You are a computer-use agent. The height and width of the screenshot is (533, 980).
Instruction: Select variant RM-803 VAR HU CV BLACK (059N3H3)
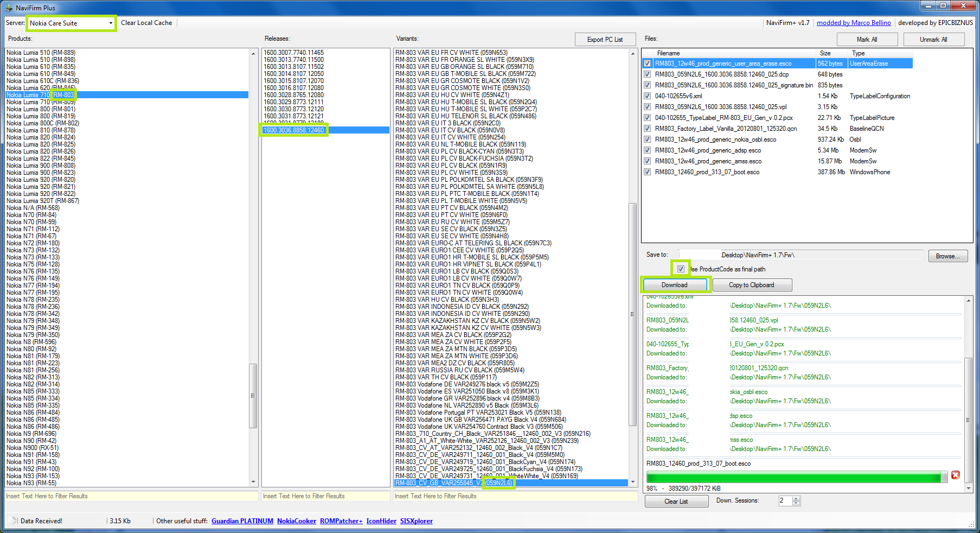coord(447,300)
